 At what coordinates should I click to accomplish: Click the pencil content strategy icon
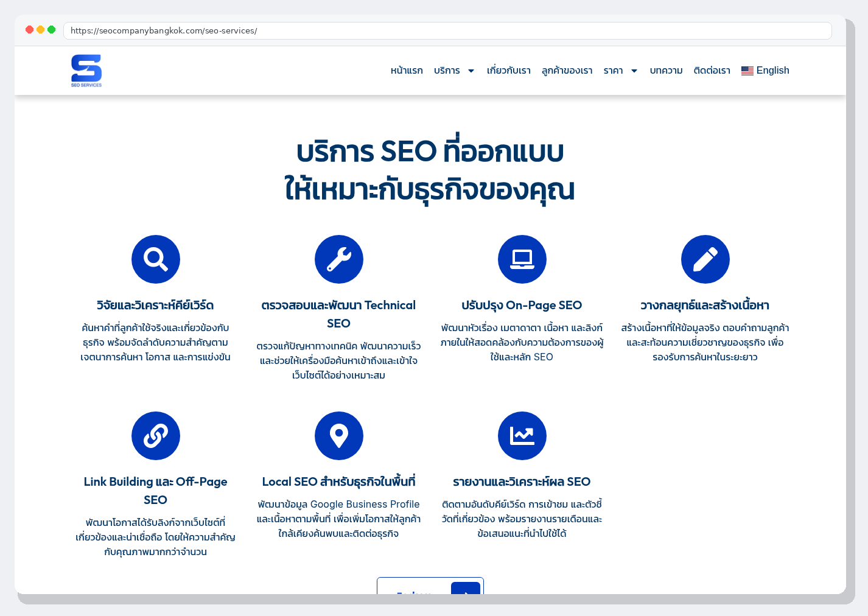coord(705,259)
